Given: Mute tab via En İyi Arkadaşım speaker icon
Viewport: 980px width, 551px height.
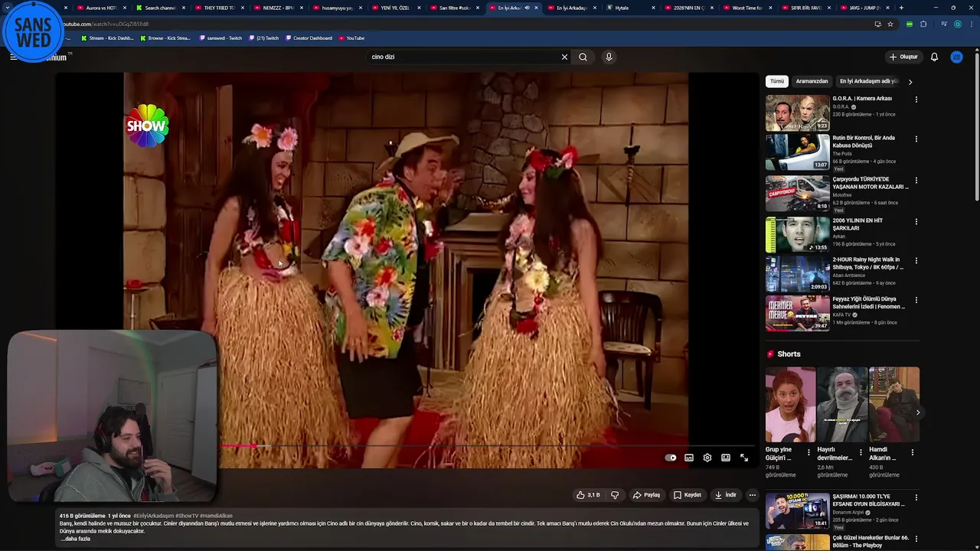Looking at the screenshot, I should [x=527, y=8].
